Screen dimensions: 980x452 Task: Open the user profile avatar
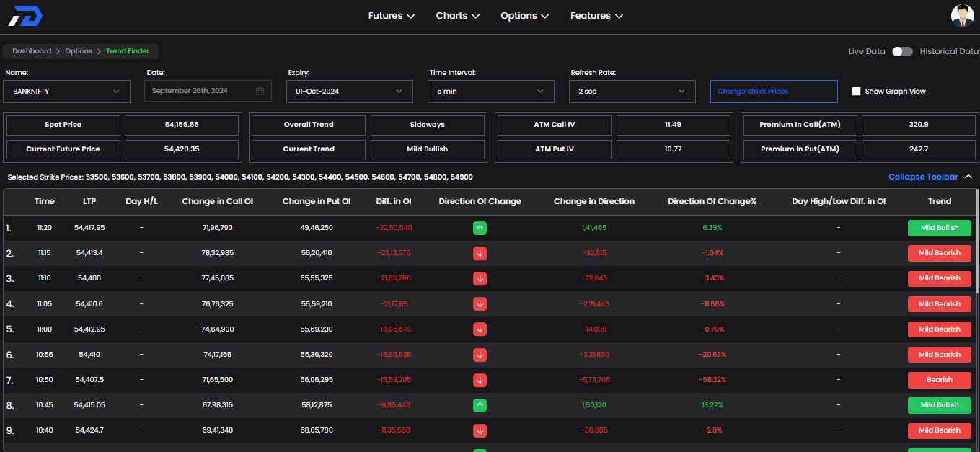click(x=962, y=16)
